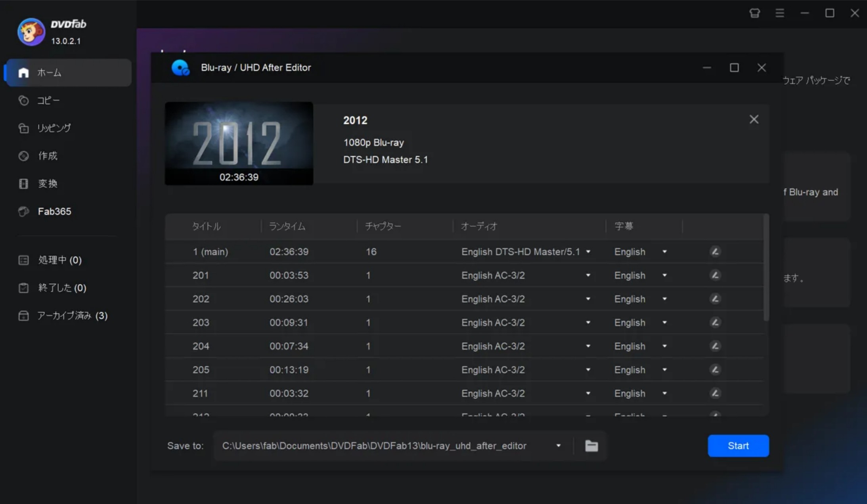Click the title list vertical scrollbar
867x504 pixels.
coord(766,268)
